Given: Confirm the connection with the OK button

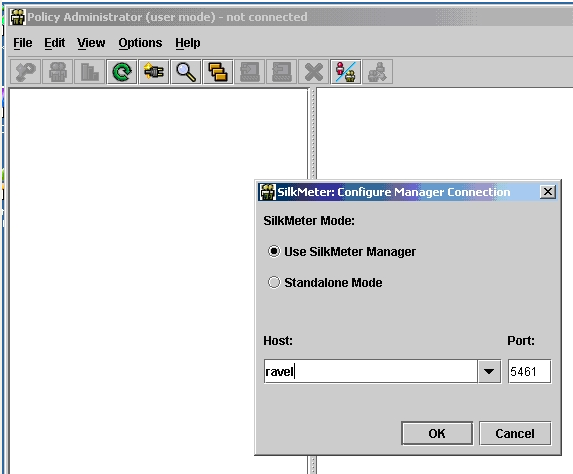Looking at the screenshot, I should pyautogui.click(x=437, y=433).
